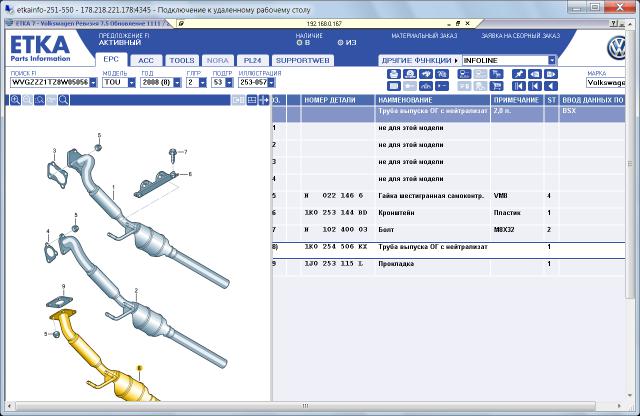
Task: Click the plain left triangle back icon
Action: click(x=551, y=86)
